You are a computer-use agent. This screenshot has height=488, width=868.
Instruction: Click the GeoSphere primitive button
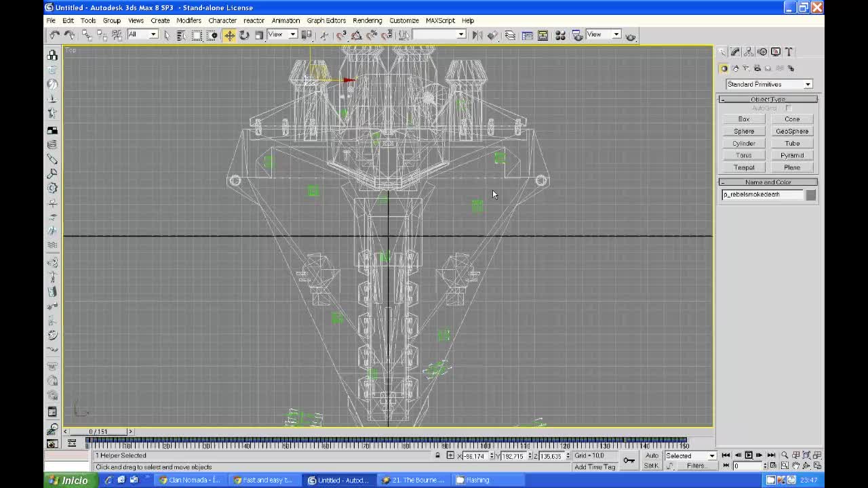pos(792,131)
